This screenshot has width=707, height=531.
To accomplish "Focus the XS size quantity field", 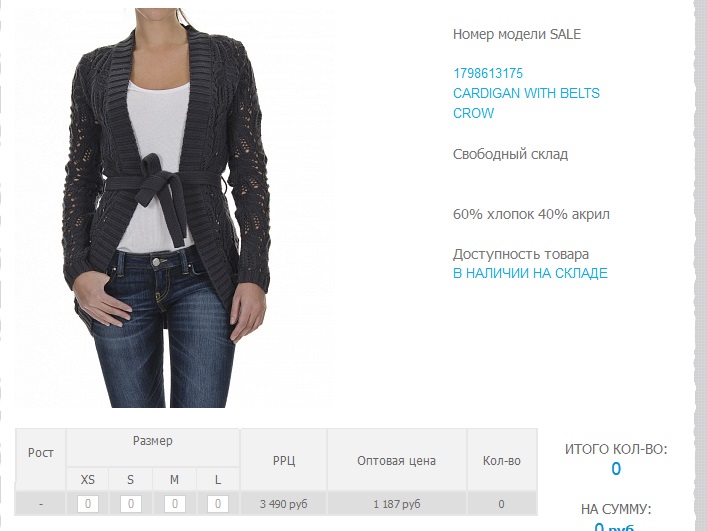I will pos(88,504).
